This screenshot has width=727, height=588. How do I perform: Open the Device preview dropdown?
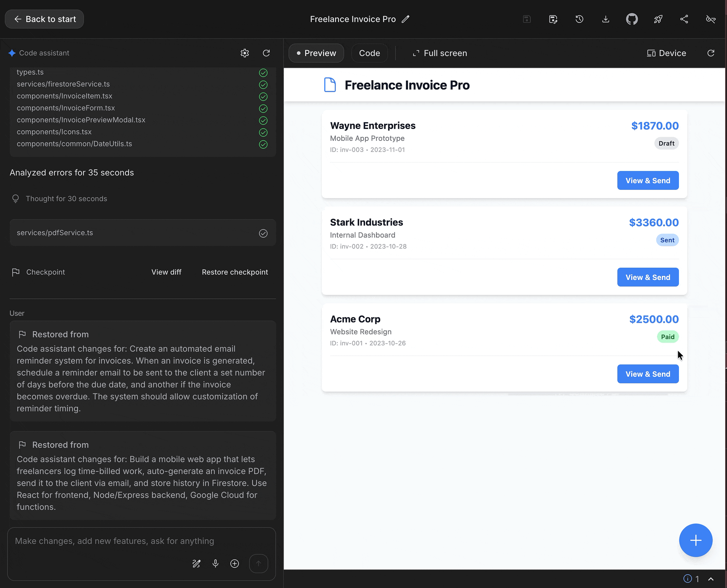pos(666,53)
